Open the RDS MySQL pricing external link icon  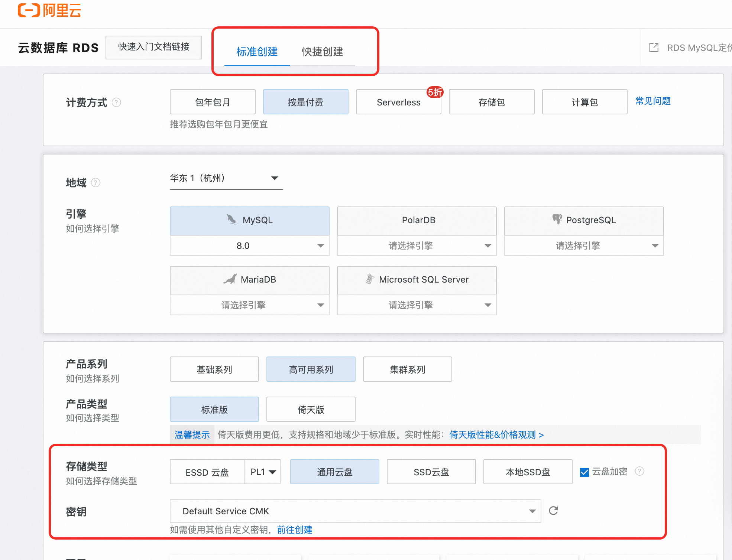click(654, 48)
